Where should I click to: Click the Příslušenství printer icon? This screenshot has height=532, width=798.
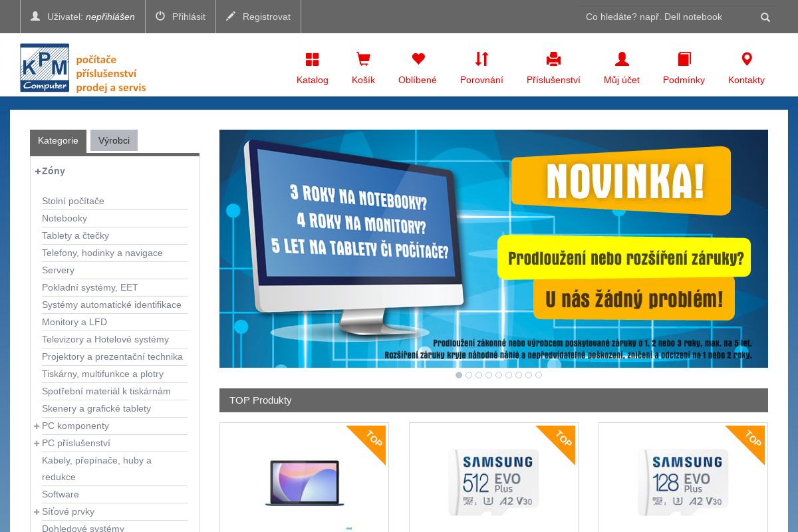(553, 59)
